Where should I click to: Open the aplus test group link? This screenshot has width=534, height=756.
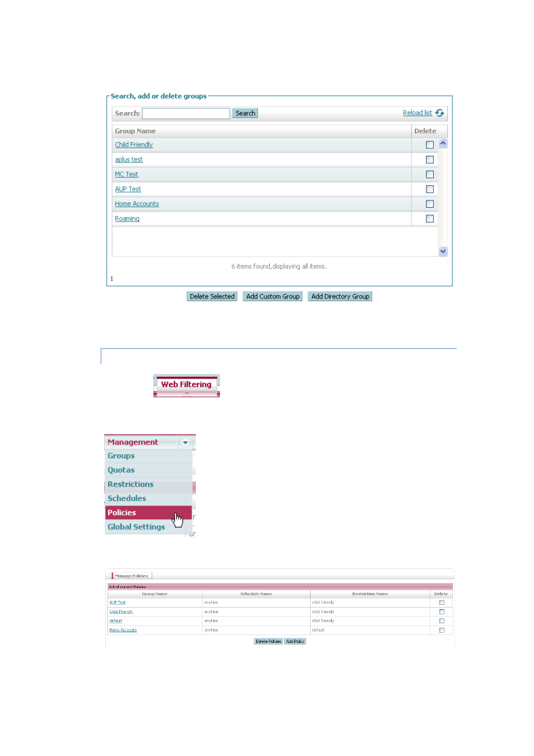click(x=129, y=160)
